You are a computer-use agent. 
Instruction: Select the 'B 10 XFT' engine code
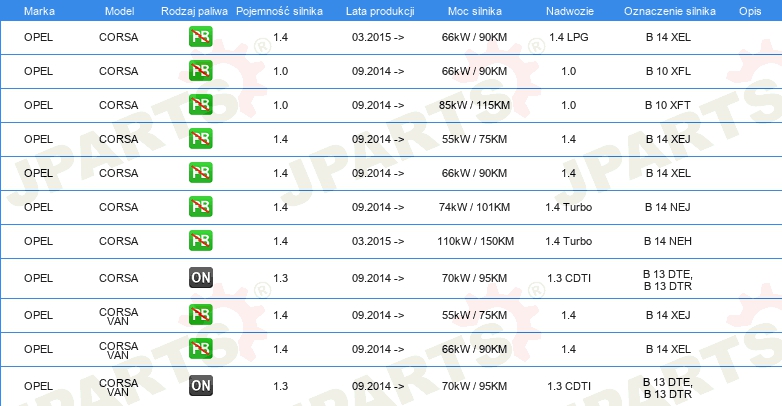668,105
